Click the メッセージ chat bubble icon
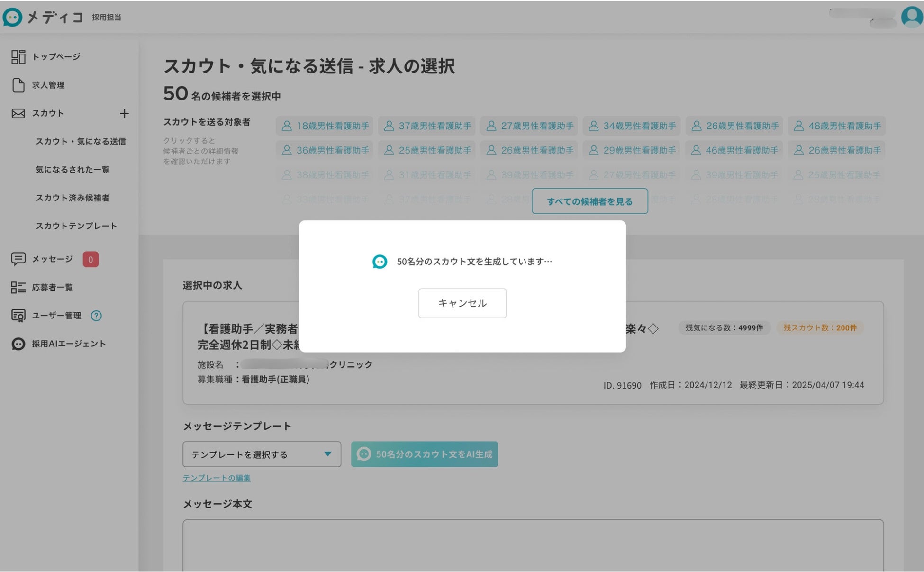924x572 pixels. coord(18,259)
